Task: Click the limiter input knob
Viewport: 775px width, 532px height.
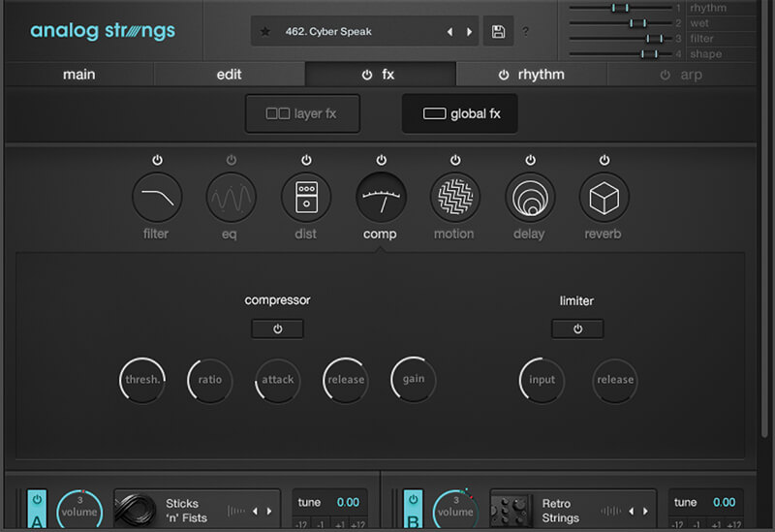Action: tap(542, 380)
